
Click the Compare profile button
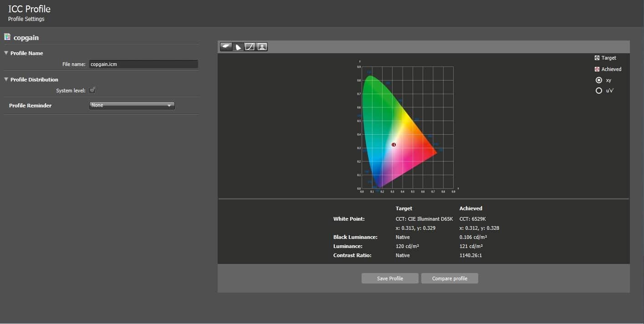click(450, 278)
